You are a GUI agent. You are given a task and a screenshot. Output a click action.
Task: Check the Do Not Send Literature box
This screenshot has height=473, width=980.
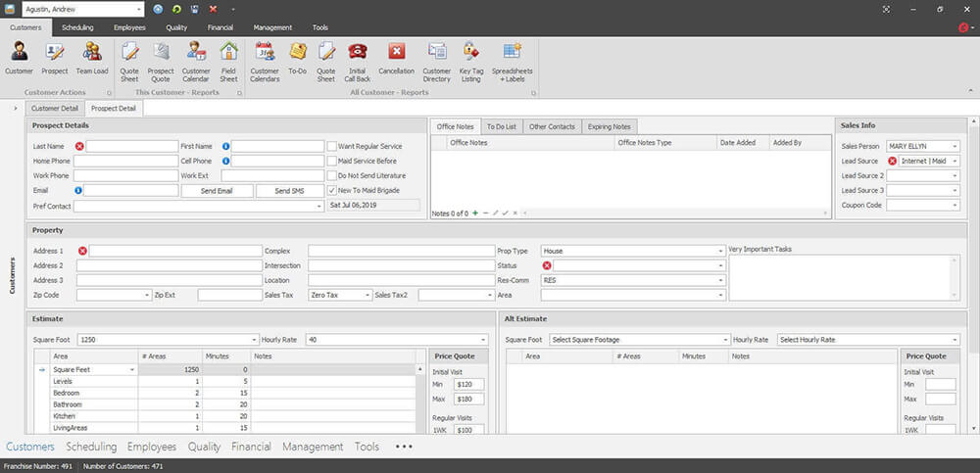(x=331, y=175)
